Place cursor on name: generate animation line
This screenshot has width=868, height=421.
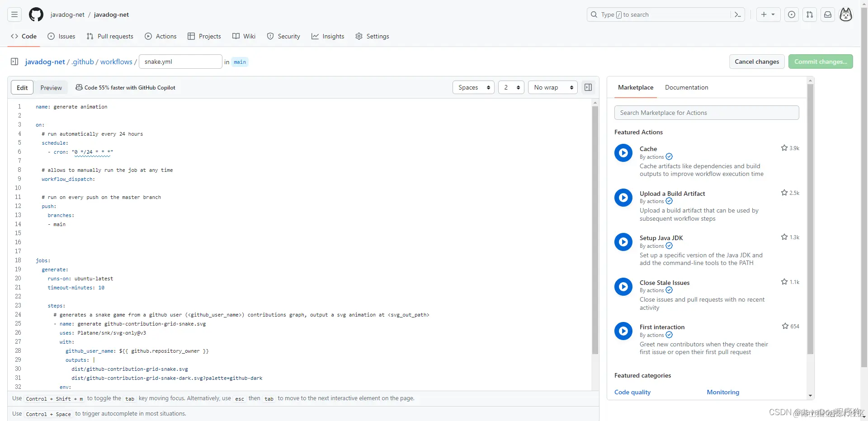71,107
